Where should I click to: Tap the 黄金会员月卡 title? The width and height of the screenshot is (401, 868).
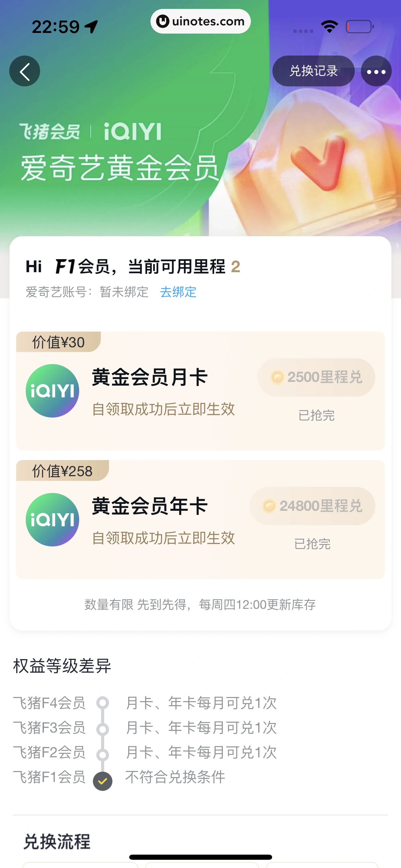[x=150, y=377]
